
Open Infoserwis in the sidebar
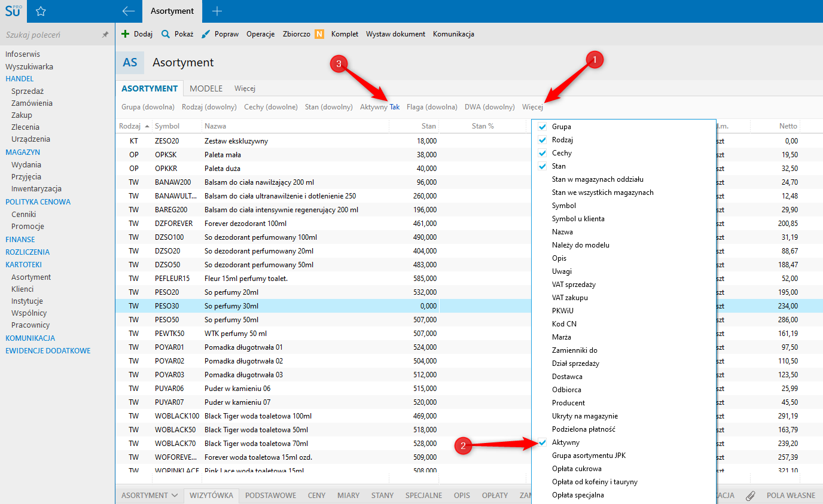pyautogui.click(x=23, y=54)
